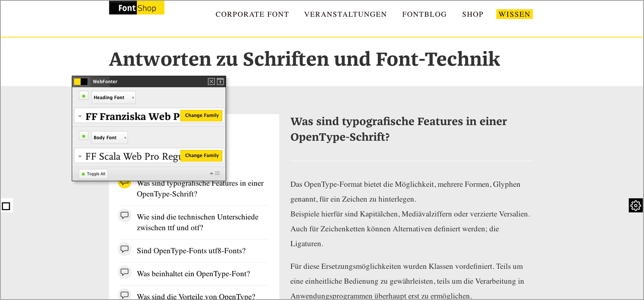Click the settings gear on right edge
The width and height of the screenshot is (644, 300).
tap(636, 206)
